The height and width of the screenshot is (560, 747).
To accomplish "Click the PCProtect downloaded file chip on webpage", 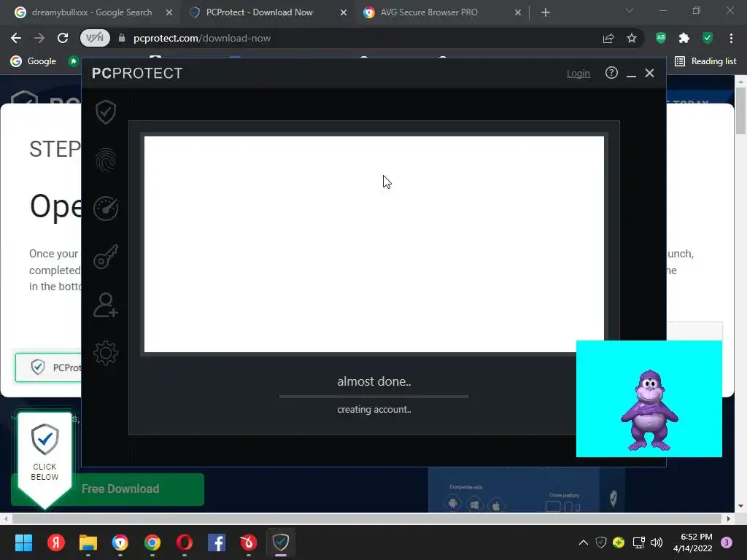I will (x=49, y=367).
